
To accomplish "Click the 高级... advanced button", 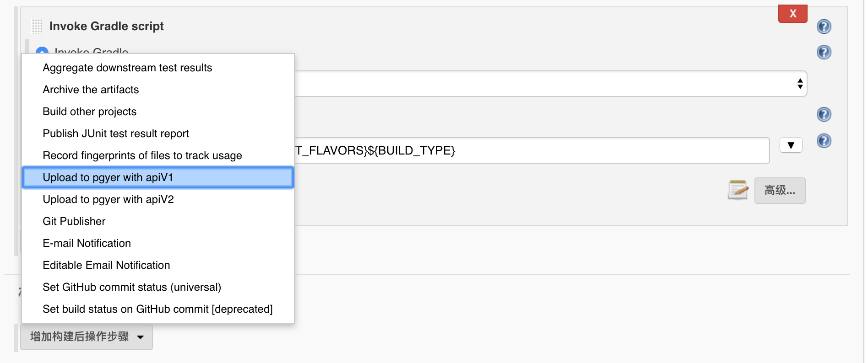I will click(x=780, y=190).
